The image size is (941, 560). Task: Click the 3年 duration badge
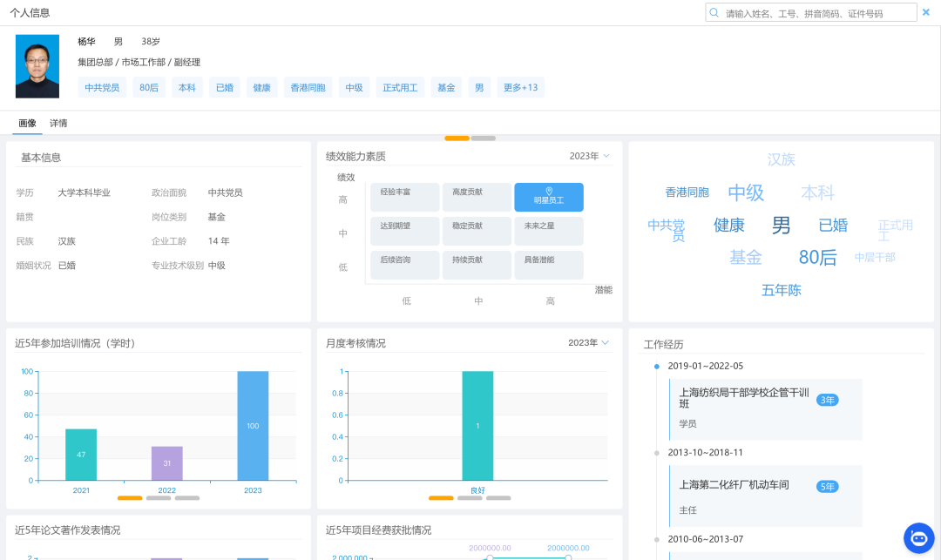coord(827,400)
